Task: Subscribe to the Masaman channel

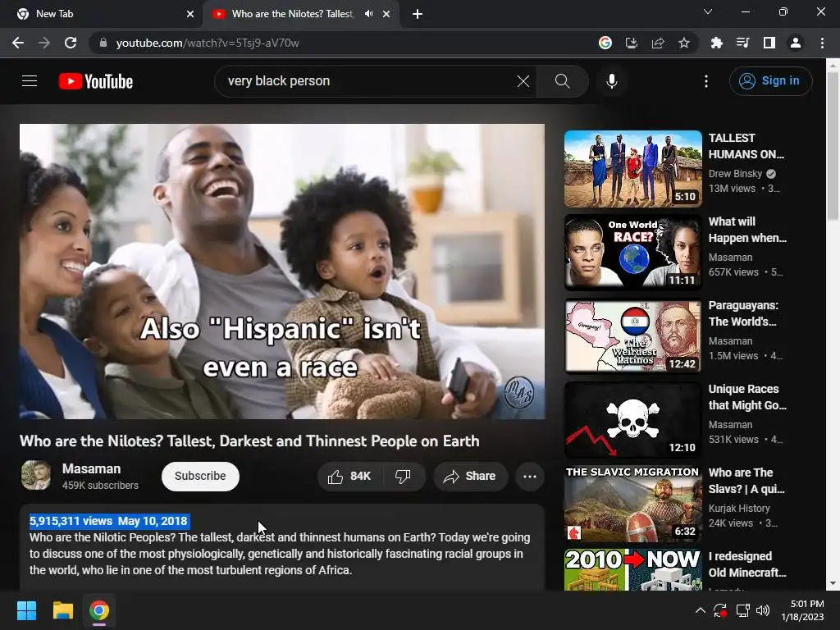Action: click(x=200, y=477)
